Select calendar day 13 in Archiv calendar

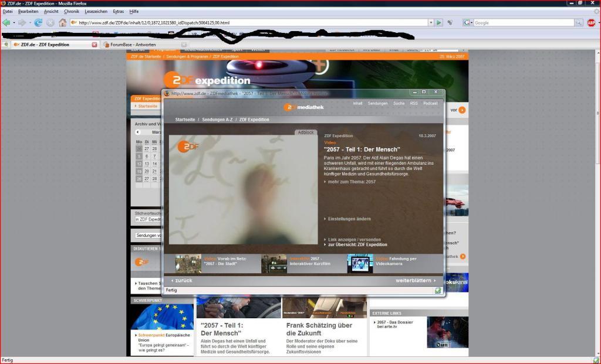point(146,164)
